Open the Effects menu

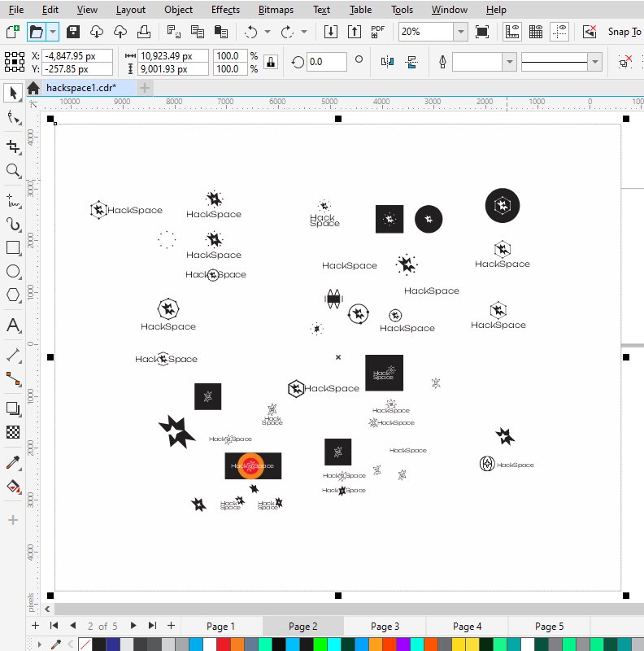225,10
